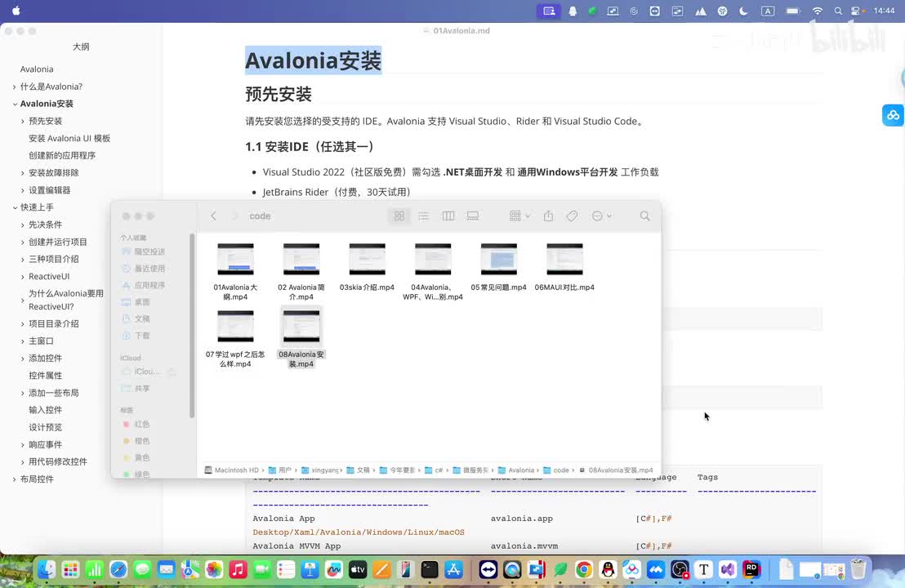Open Launchpad from the Dock
This screenshot has height=588, width=905.
tap(70, 570)
